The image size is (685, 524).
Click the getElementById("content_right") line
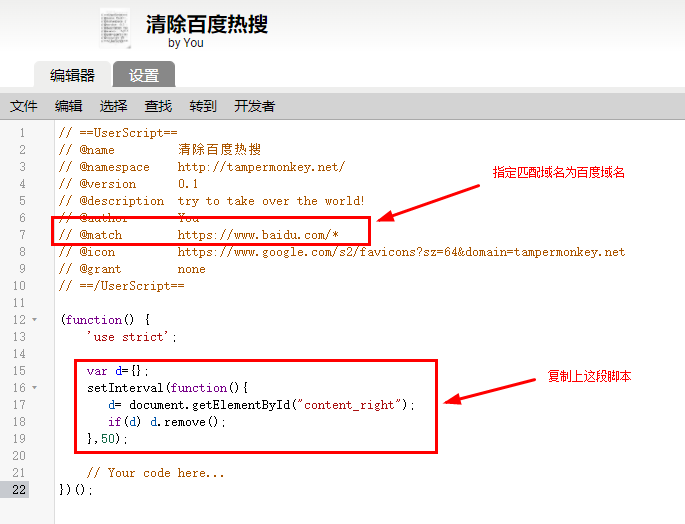point(261,405)
